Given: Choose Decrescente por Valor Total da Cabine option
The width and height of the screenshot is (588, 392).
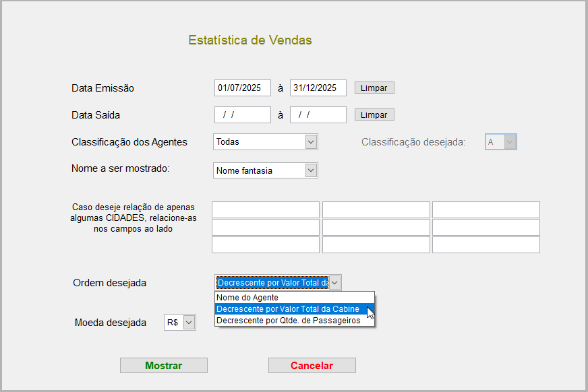Looking at the screenshot, I should (x=294, y=309).
